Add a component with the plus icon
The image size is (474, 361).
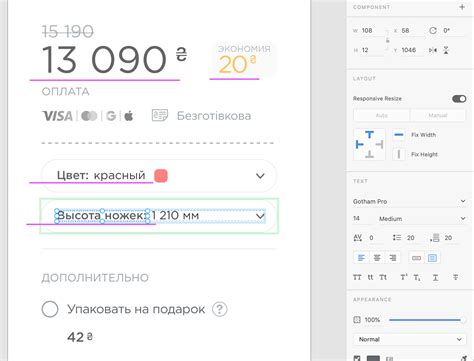(462, 7)
